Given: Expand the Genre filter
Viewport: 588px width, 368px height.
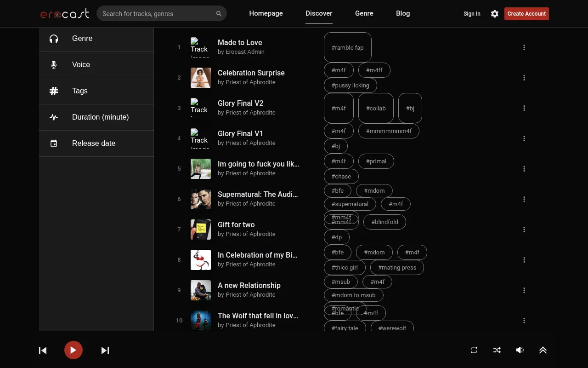Looking at the screenshot, I should click(96, 39).
